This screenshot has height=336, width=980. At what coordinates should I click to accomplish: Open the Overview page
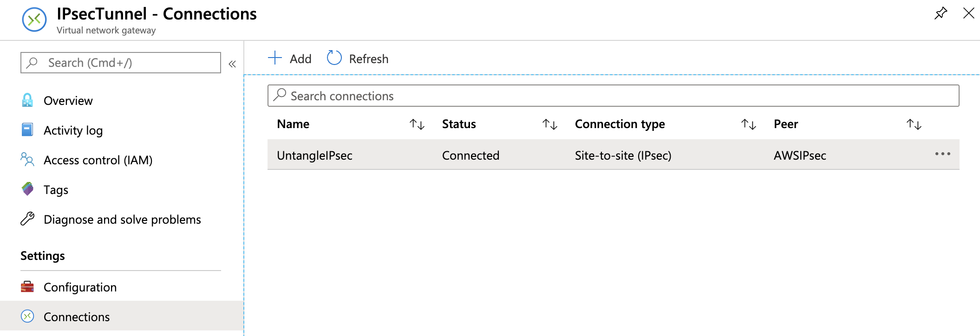pos(68,101)
